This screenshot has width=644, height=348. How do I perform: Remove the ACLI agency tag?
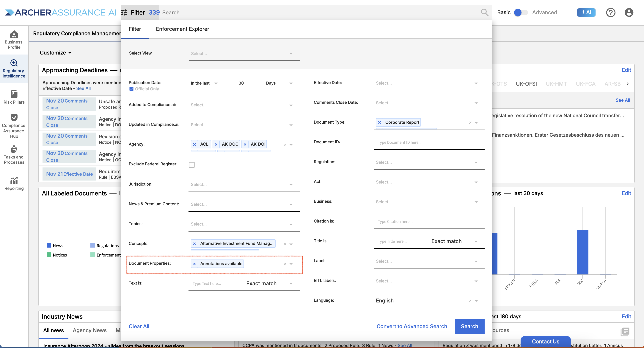click(194, 144)
